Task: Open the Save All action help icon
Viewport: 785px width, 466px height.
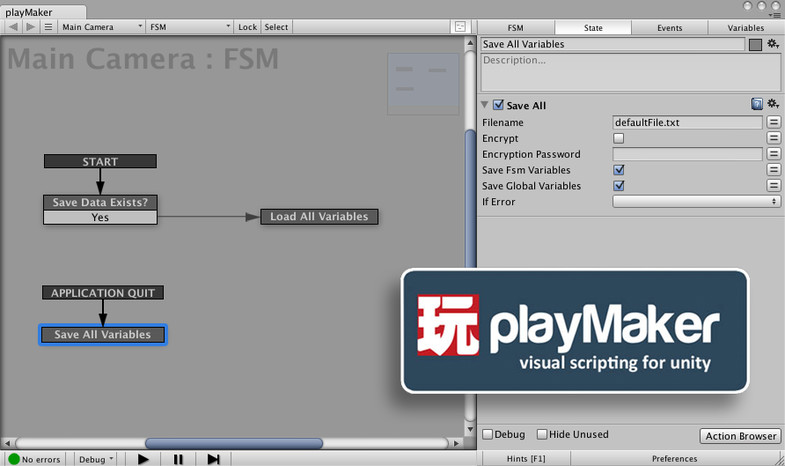Action: (757, 104)
